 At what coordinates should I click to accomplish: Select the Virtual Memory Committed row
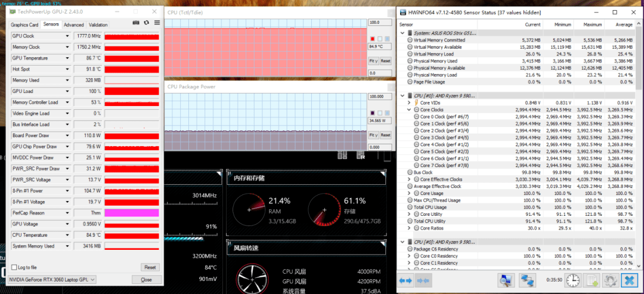click(x=516, y=40)
